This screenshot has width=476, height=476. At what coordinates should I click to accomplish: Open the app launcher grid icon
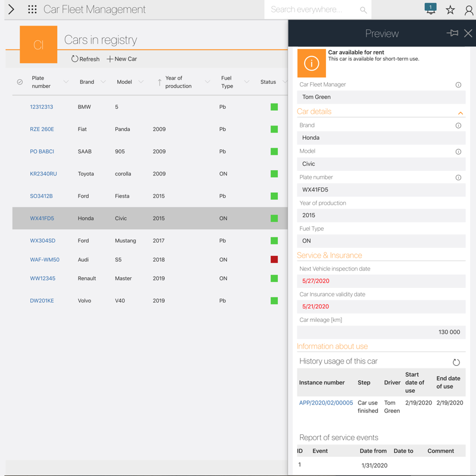click(x=32, y=10)
